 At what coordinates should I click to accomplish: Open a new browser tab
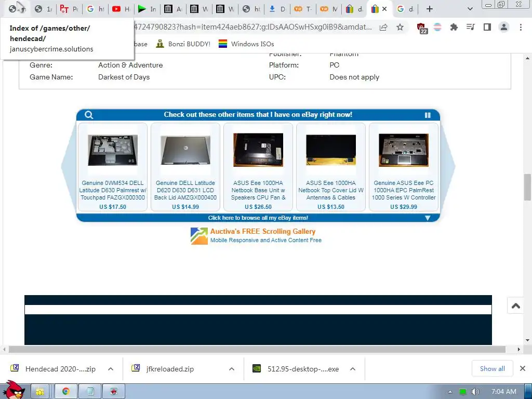430,9
